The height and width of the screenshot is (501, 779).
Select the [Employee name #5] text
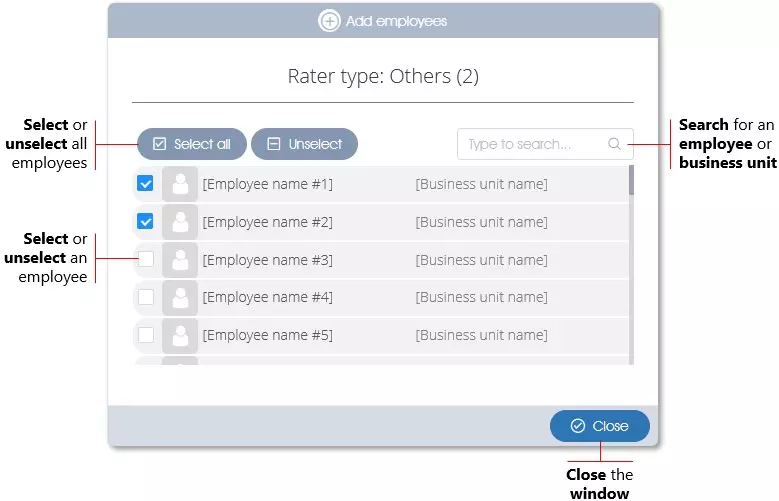click(x=267, y=335)
